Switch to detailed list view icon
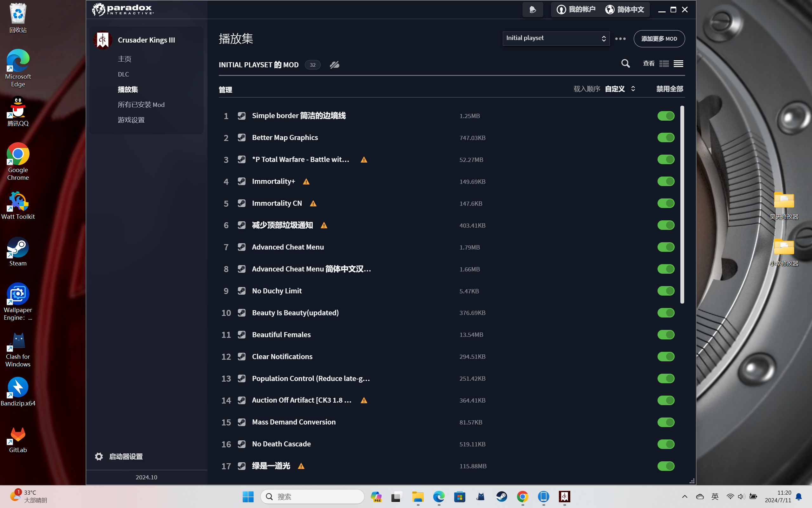The width and height of the screenshot is (812, 508). coord(664,63)
